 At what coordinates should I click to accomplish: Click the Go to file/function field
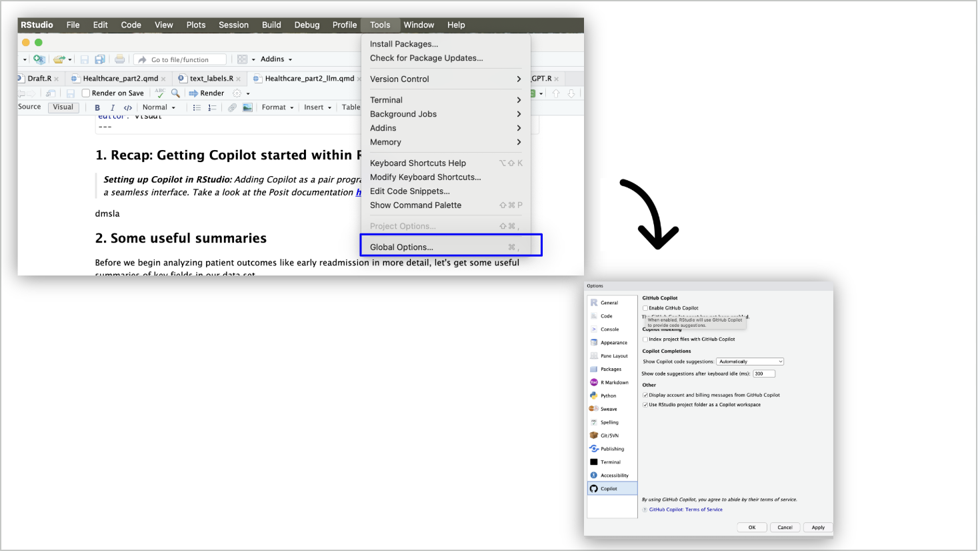pyautogui.click(x=180, y=59)
